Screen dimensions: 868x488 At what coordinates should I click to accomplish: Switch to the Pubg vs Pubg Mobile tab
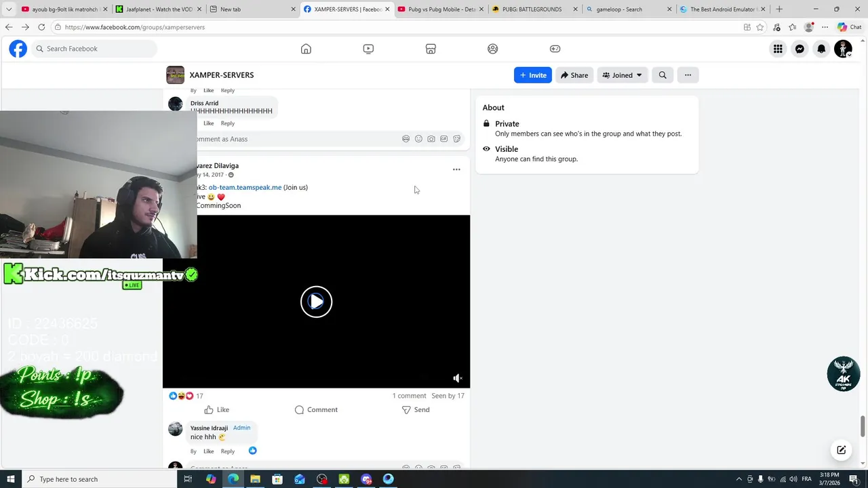point(439,9)
